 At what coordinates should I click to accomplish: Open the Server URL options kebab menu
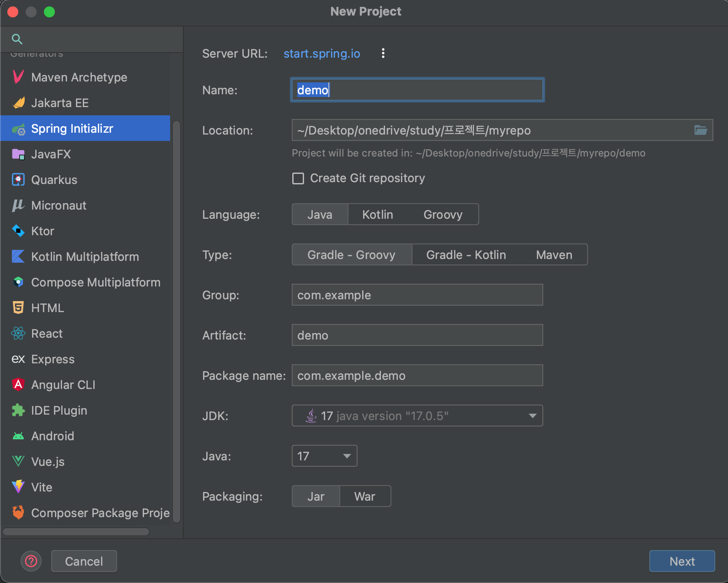383,54
